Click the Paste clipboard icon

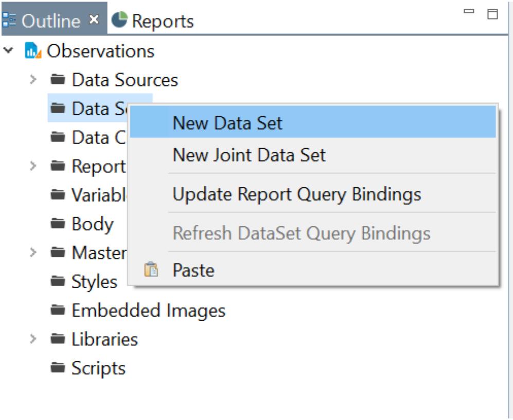point(151,270)
